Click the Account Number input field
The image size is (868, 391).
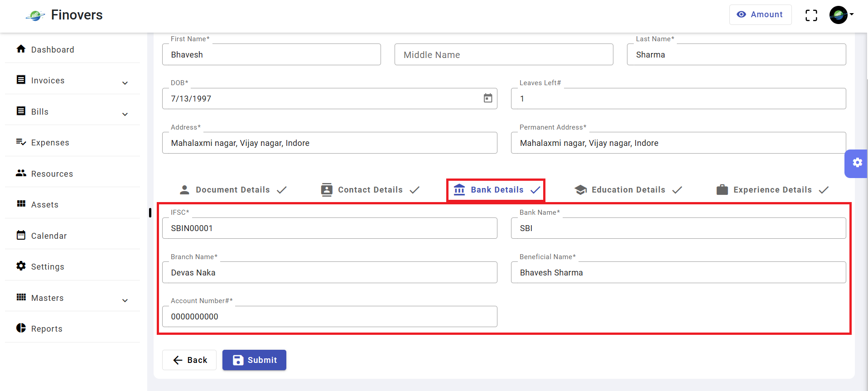coord(330,316)
